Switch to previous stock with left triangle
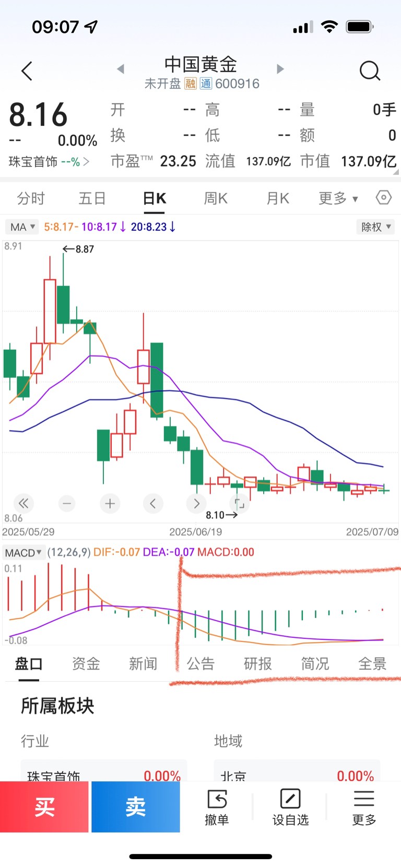Viewport: 401px width, 868px height. coord(121,69)
